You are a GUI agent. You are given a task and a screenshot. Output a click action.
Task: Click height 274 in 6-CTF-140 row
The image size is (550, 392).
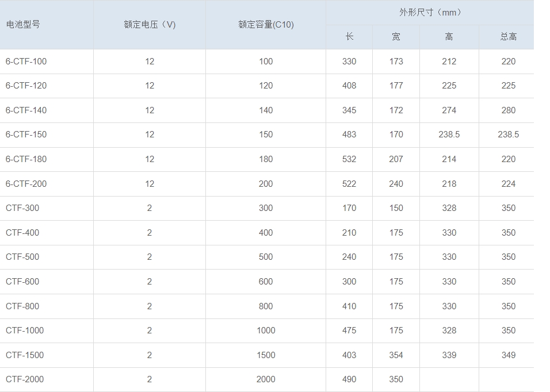(x=449, y=110)
